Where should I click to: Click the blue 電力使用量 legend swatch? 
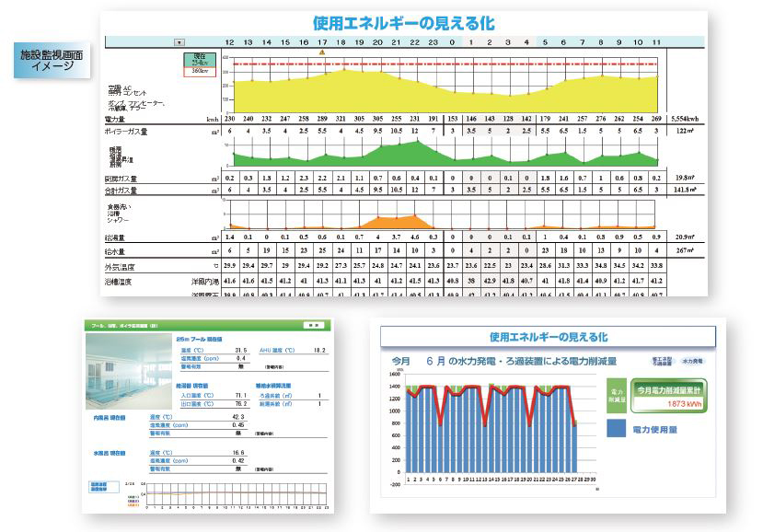tap(617, 428)
